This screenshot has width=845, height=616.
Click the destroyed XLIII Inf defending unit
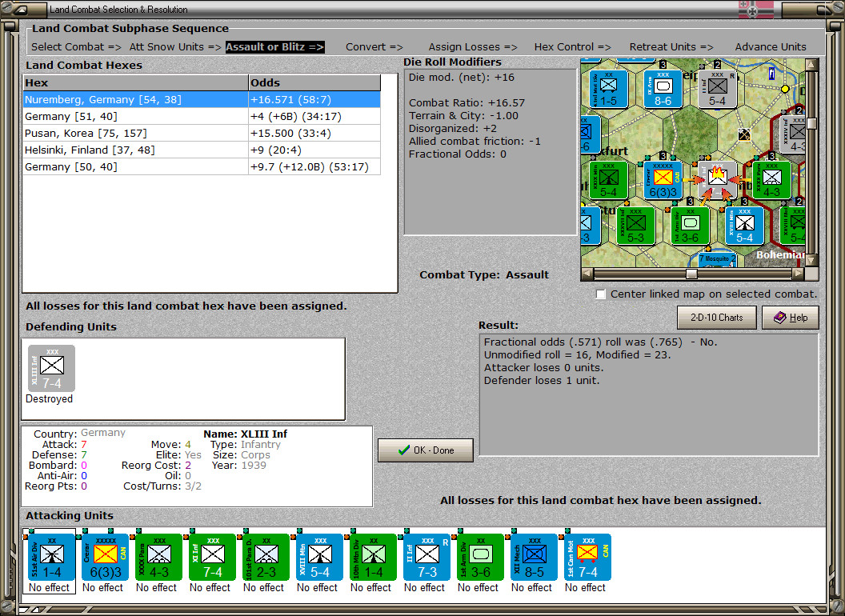pyautogui.click(x=52, y=369)
